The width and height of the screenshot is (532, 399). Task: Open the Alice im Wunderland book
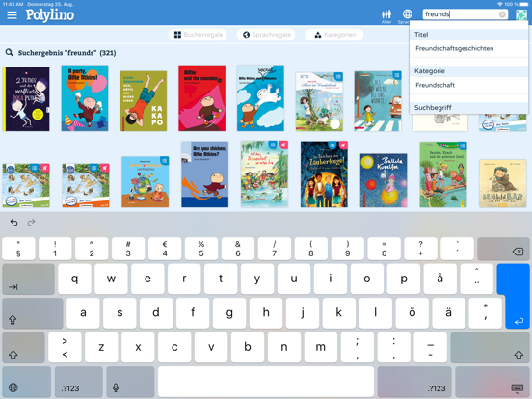pos(319,101)
